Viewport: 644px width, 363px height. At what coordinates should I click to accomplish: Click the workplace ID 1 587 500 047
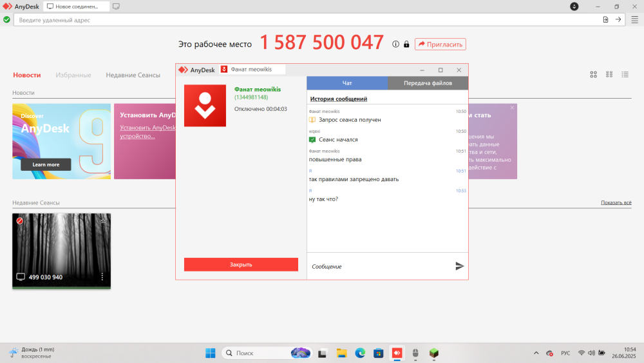pos(321,43)
